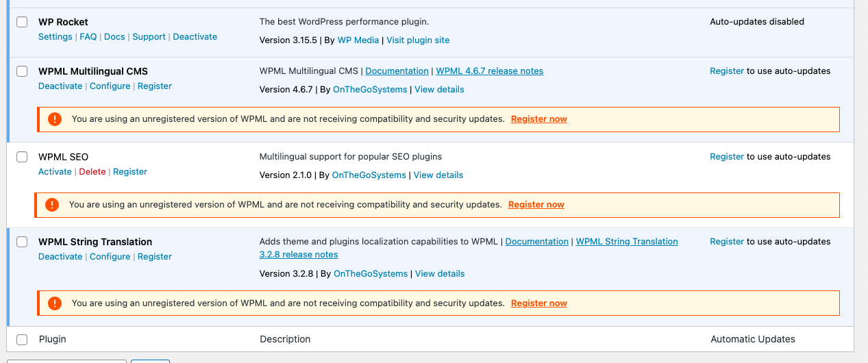Click the warning icon under WPML SEO
Image resolution: width=868 pixels, height=363 pixels.
coord(52,205)
